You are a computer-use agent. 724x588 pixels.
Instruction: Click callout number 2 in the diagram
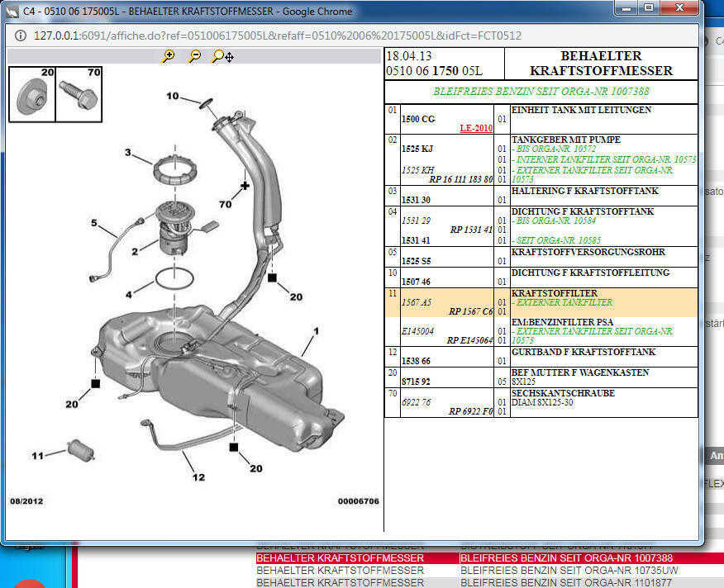[135, 252]
